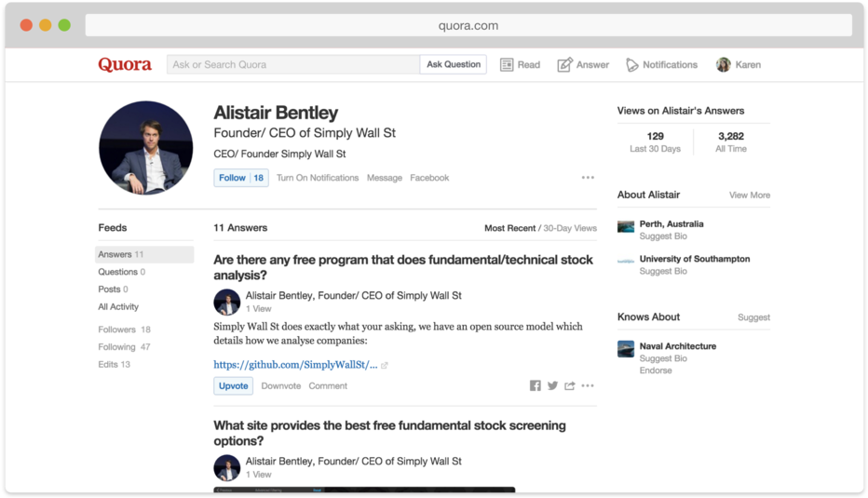Open Followers 18 list
Screen dimensions: 868x498
pos(125,330)
